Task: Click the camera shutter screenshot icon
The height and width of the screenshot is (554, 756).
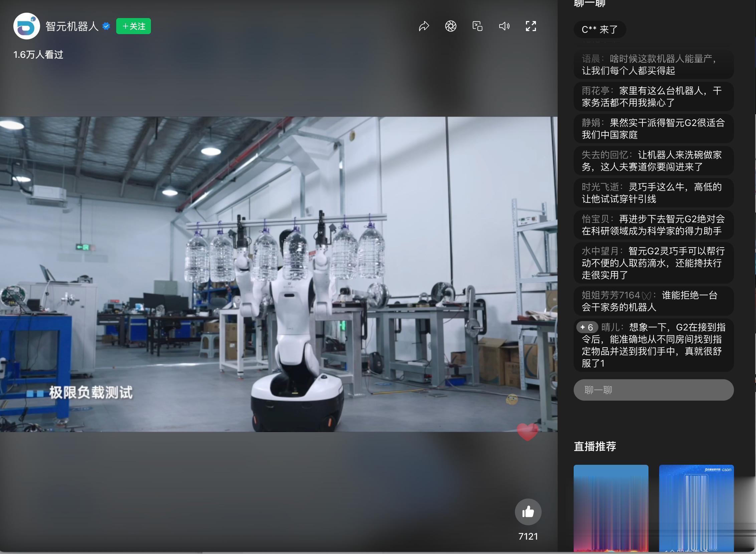Action: (x=451, y=26)
